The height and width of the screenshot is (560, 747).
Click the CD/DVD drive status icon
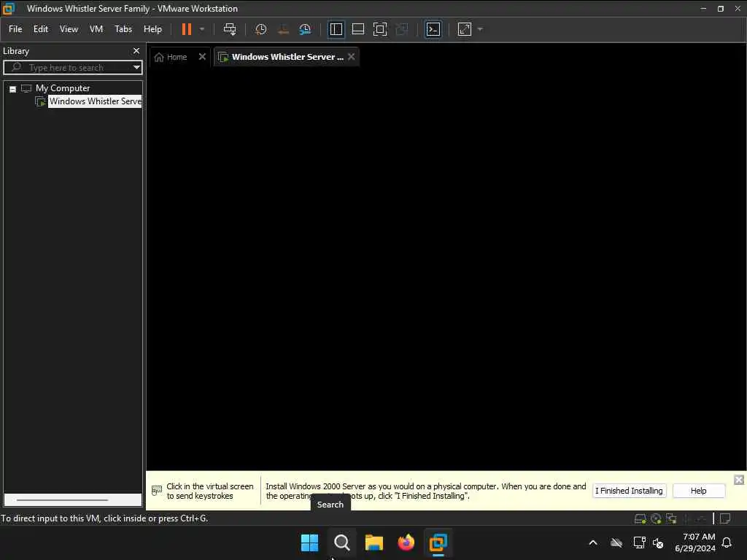coord(656,518)
